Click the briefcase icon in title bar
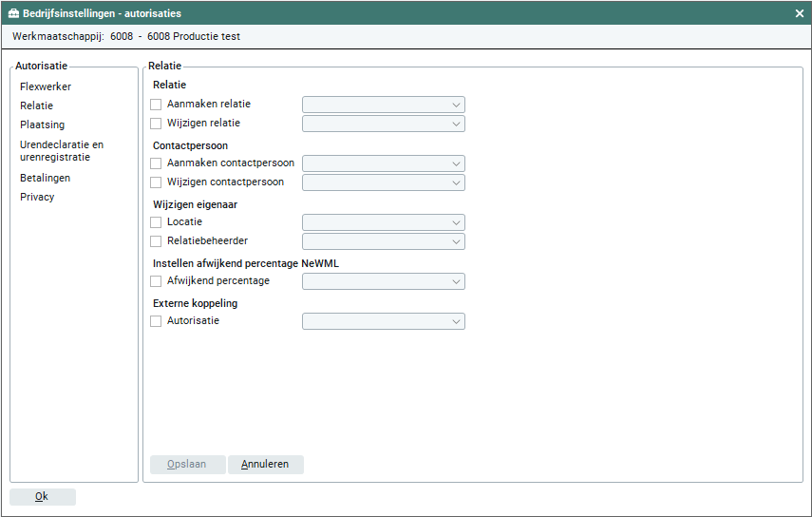This screenshot has height=517, width=812. (13, 14)
